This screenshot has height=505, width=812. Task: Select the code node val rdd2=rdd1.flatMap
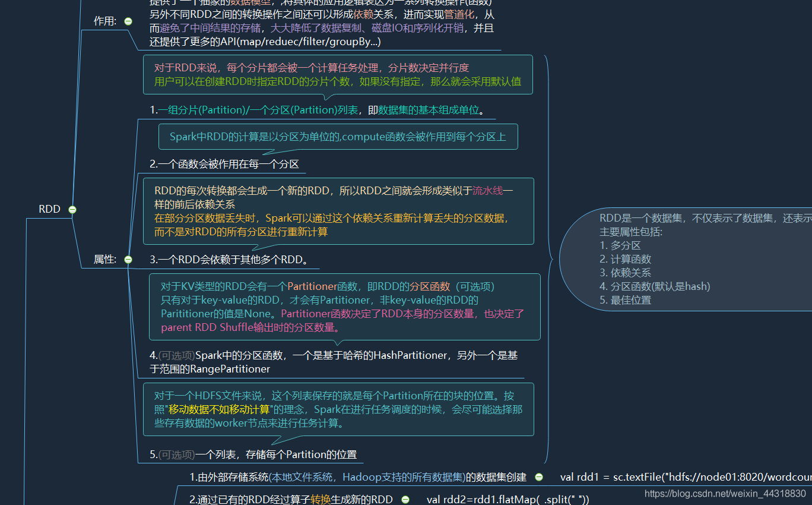tap(508, 500)
